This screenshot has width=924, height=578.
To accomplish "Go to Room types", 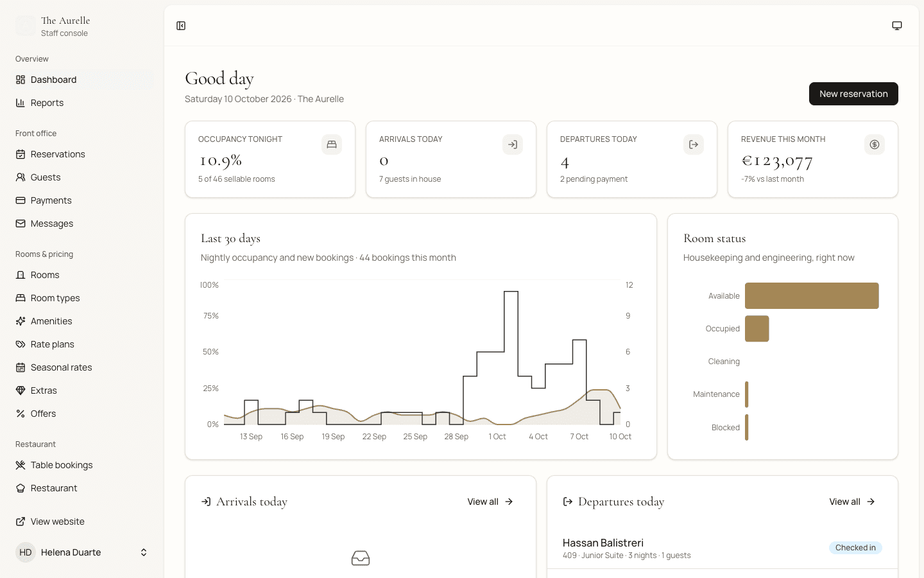I will [82, 298].
